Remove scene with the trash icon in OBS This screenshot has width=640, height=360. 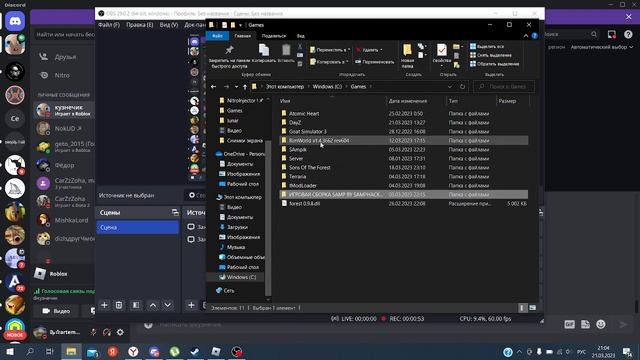(x=119, y=305)
